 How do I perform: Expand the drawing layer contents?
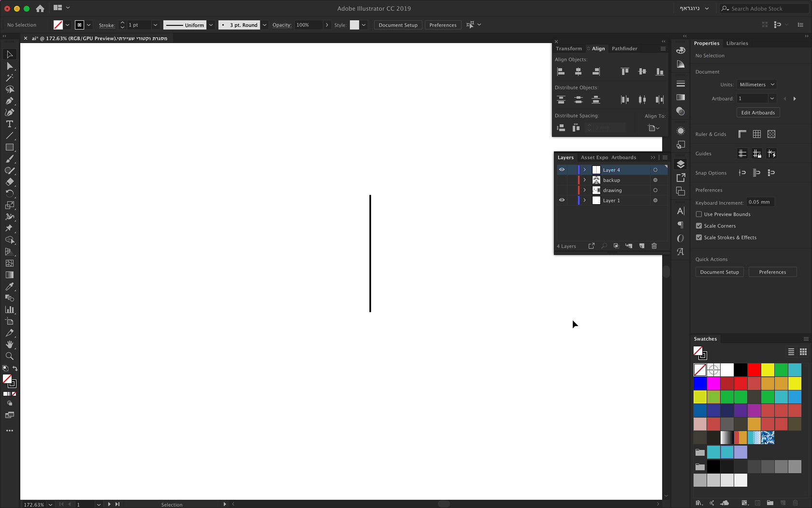585,190
